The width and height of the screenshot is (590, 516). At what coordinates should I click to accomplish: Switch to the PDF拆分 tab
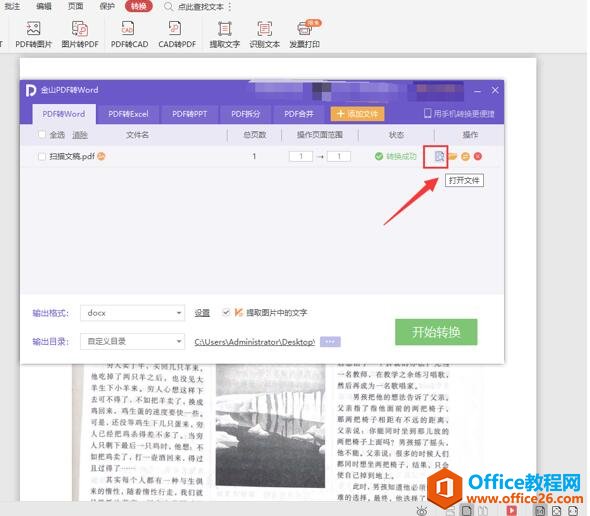245,114
